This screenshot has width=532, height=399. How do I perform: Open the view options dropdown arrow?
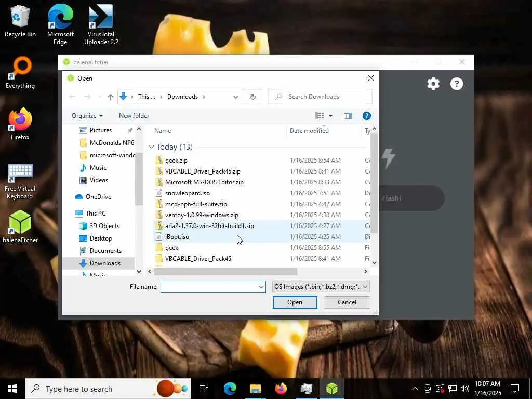click(x=330, y=116)
